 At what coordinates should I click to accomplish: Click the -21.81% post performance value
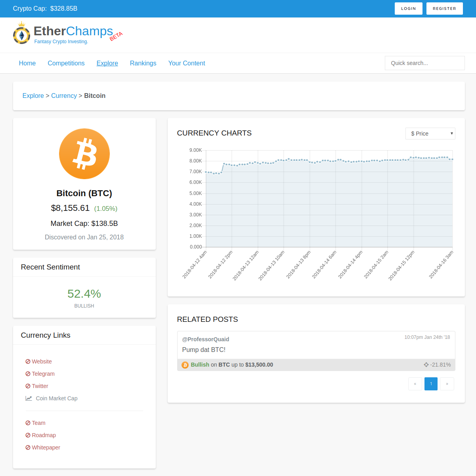[x=441, y=365]
